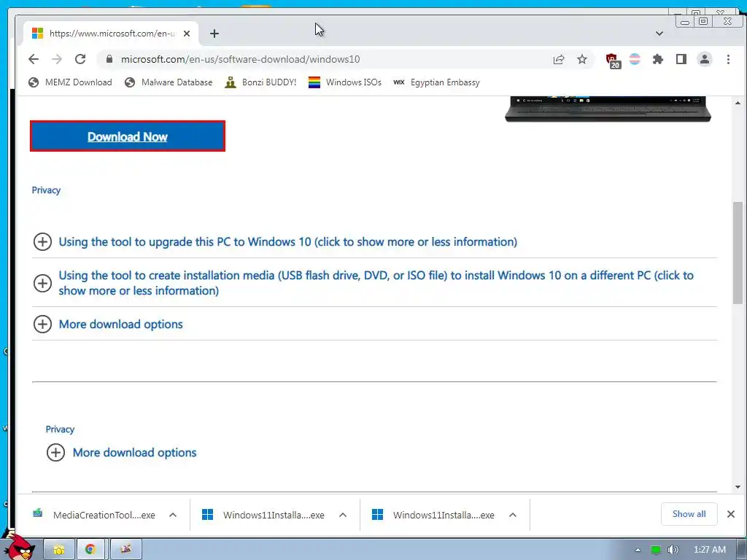Viewport: 747px width, 560px height.
Task: Open the profile avatar menu
Action: point(704,59)
